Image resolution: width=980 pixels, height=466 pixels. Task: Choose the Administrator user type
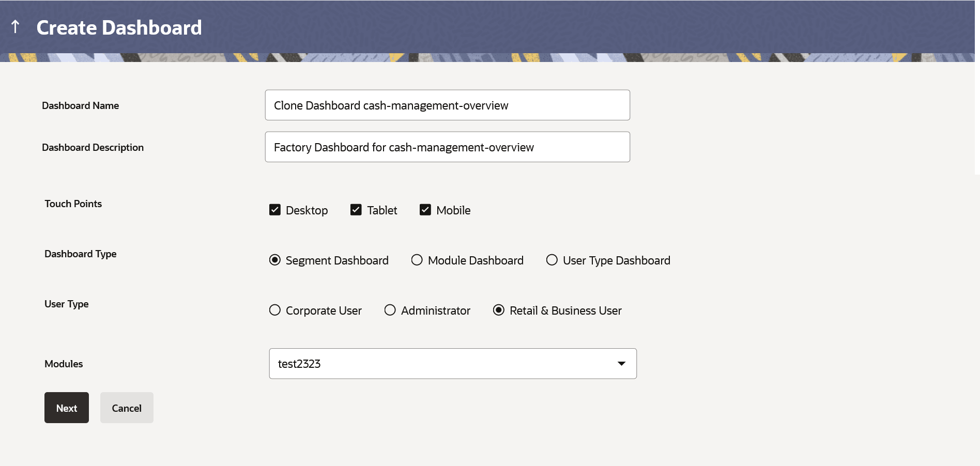click(390, 310)
